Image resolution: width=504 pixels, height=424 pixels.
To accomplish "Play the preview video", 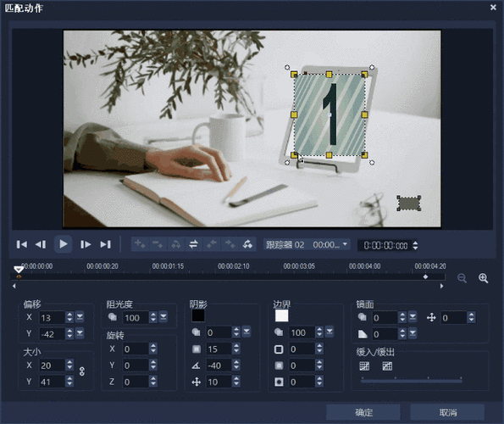I will coord(63,244).
